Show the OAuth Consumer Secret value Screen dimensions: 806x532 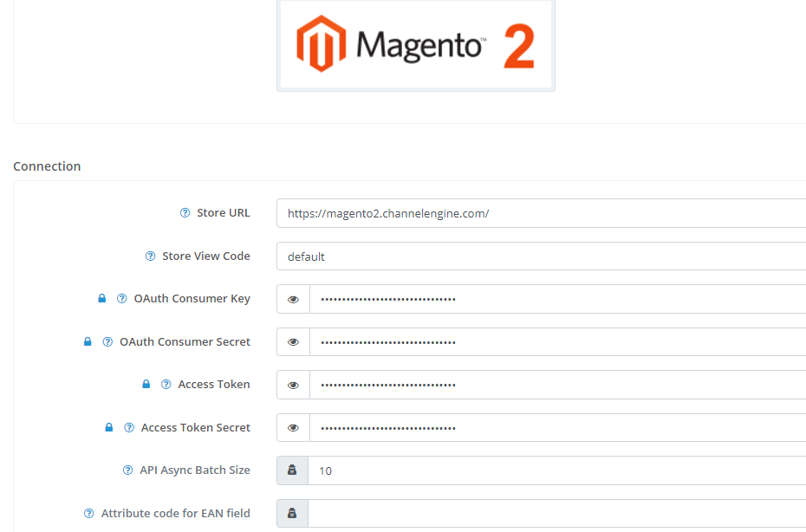292,341
